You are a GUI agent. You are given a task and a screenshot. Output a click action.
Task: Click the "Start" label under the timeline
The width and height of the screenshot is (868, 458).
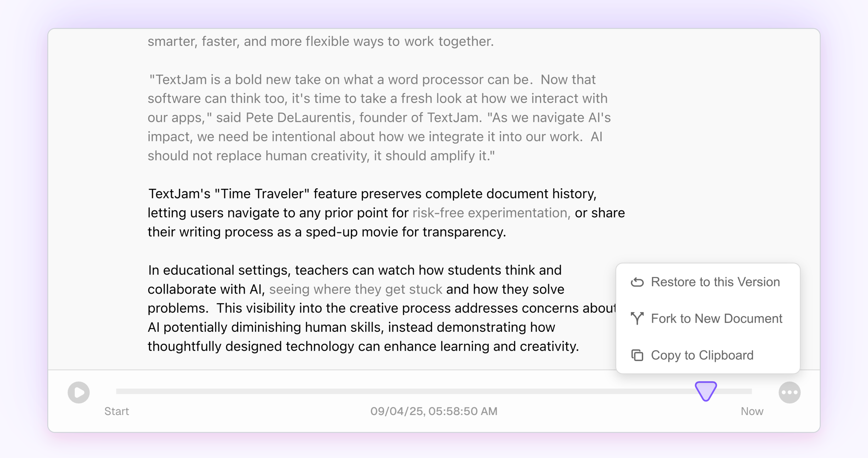click(x=117, y=411)
